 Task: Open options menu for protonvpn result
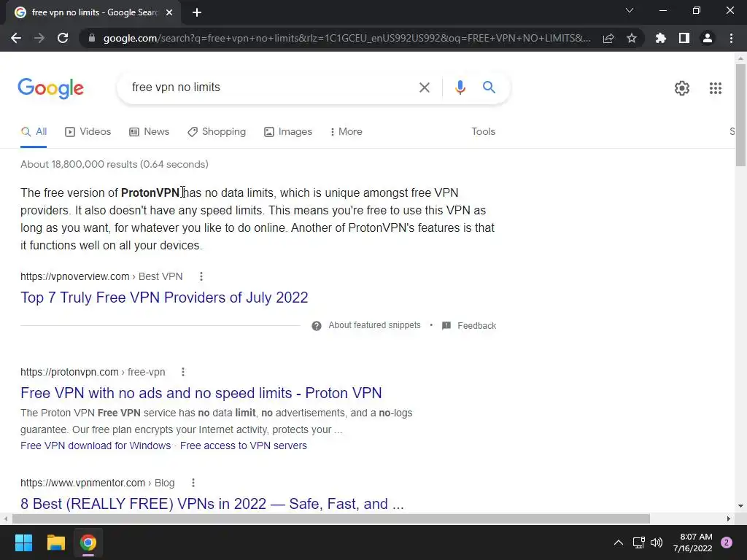[183, 372]
